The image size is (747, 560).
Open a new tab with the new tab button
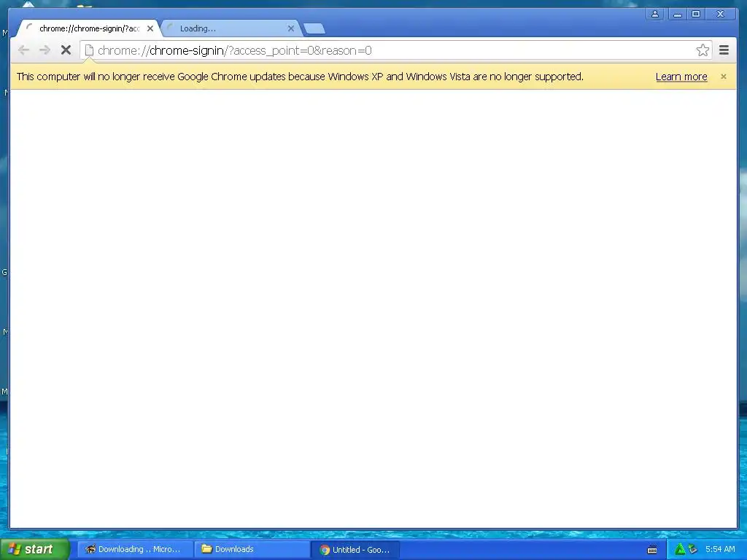point(314,28)
